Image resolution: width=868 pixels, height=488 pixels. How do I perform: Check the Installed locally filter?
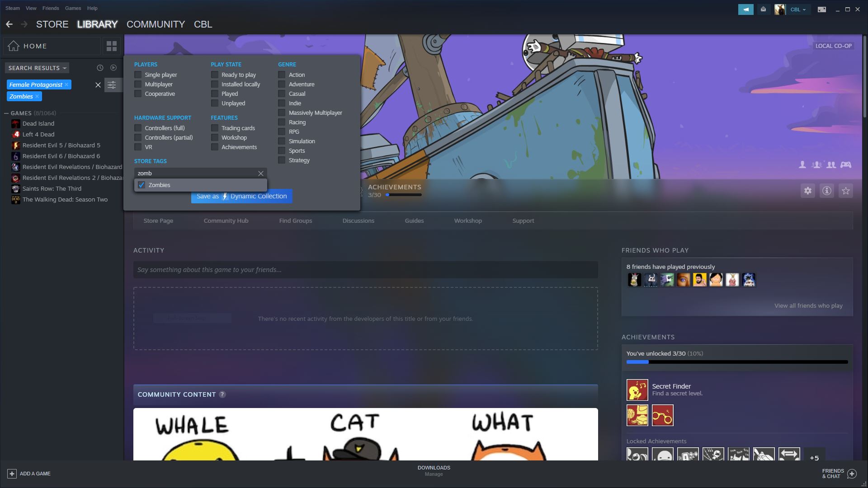click(x=215, y=84)
